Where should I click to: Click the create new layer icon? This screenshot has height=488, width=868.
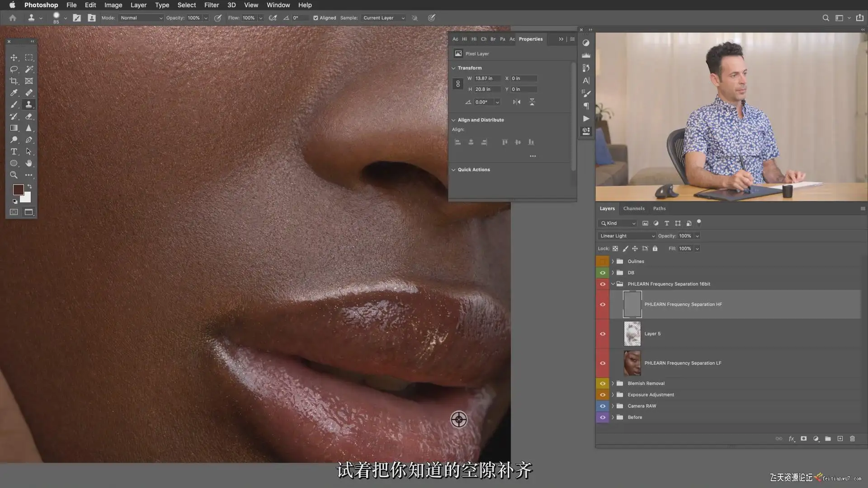tap(840, 439)
